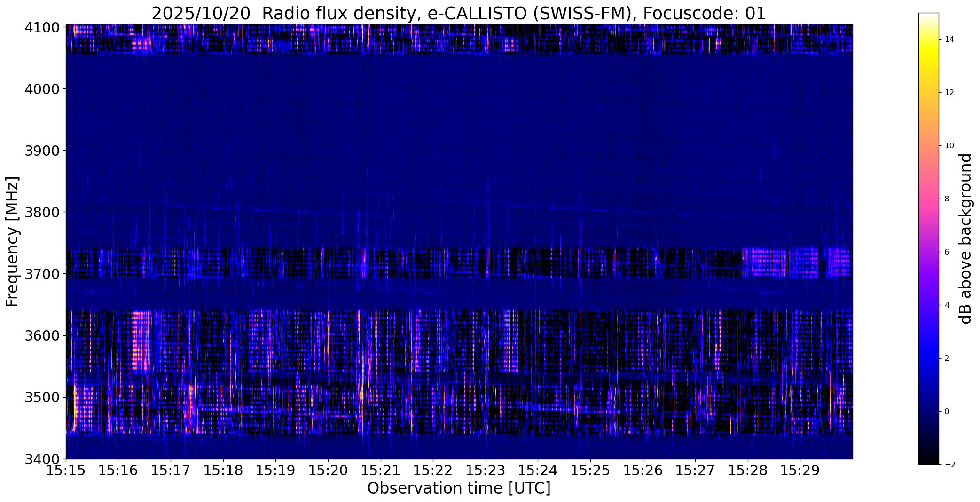Pick the 15:22 time tick label
The height and width of the screenshot is (502, 980).
[433, 470]
